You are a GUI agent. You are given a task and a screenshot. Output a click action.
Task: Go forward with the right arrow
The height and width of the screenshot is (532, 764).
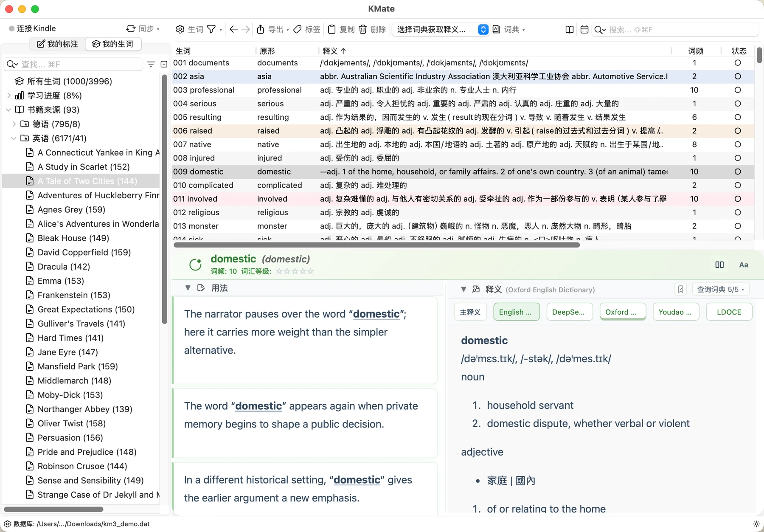pyautogui.click(x=246, y=29)
